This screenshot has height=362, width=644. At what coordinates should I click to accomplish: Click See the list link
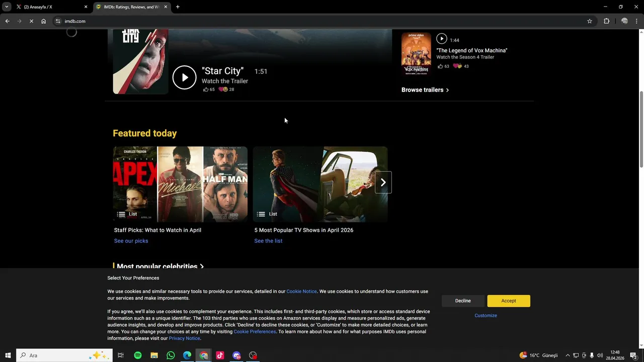click(268, 241)
